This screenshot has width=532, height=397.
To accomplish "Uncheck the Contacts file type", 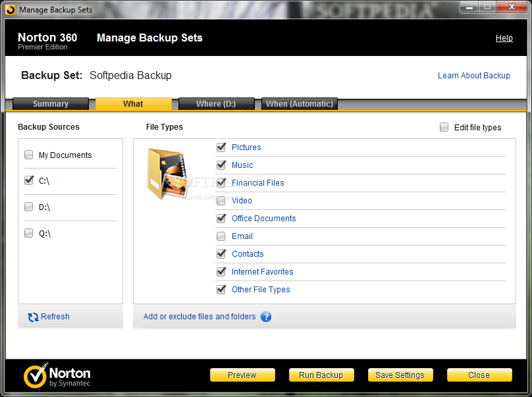I will (221, 254).
